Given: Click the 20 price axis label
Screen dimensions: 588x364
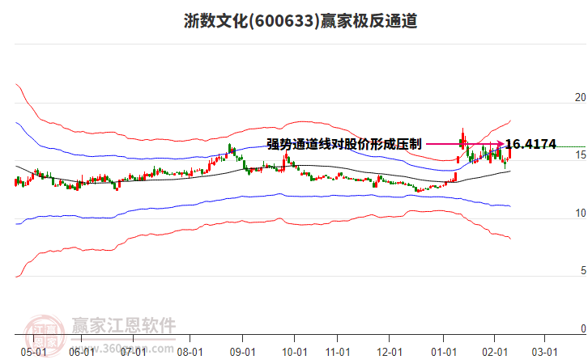Looking at the screenshot, I should click(580, 97).
